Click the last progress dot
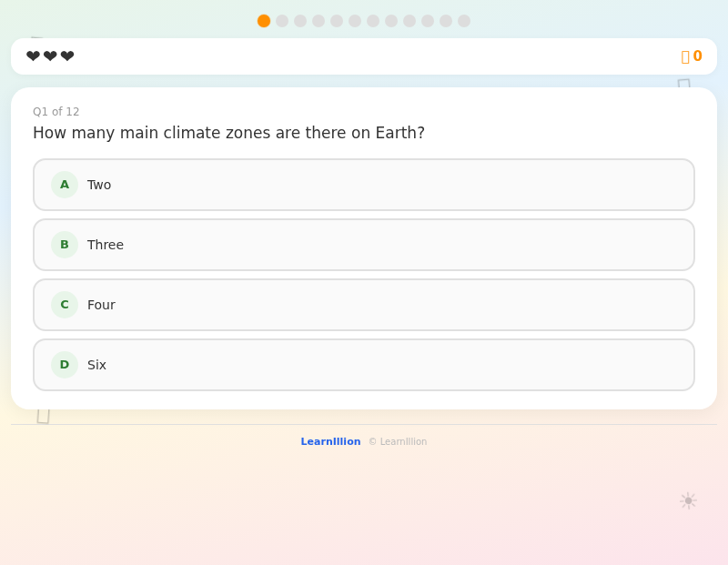728x565 pixels. click(464, 20)
